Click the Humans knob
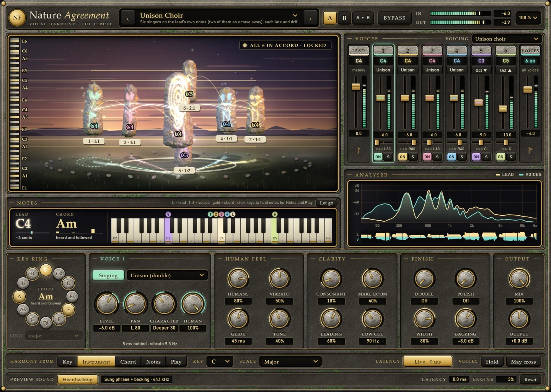 [x=238, y=279]
